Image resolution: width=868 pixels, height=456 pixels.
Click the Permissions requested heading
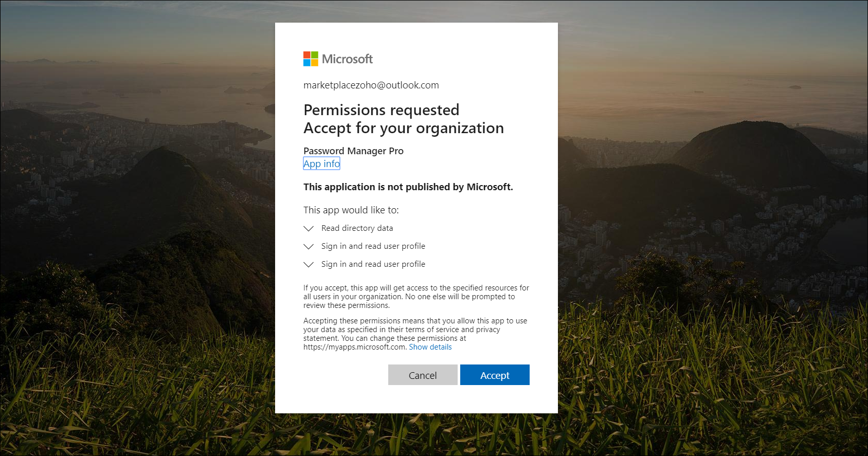(381, 110)
